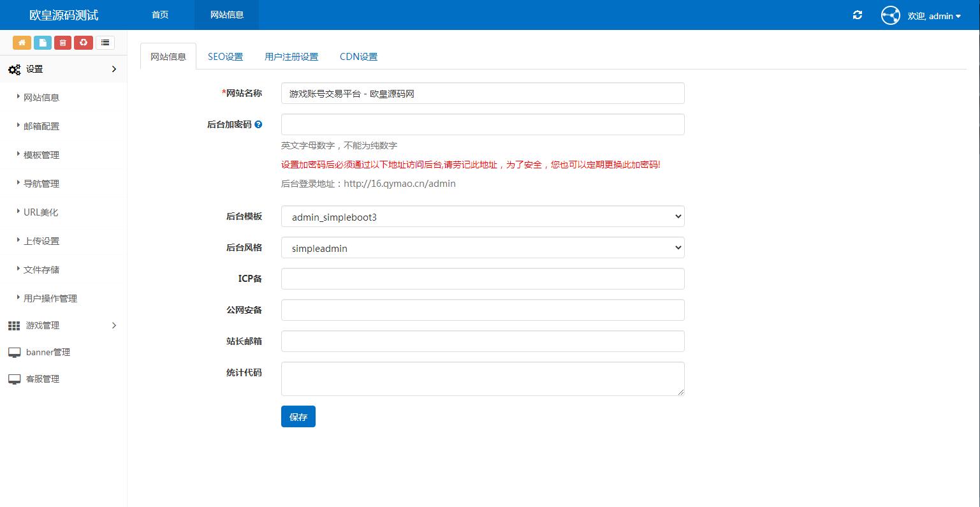The image size is (980, 507).
Task: Switch to the SEO设置 tab
Action: [x=225, y=57]
